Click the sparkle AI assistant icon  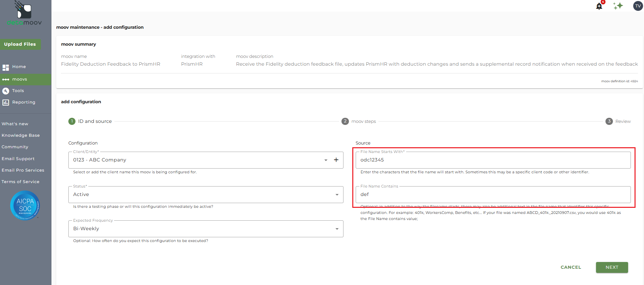coord(618,6)
